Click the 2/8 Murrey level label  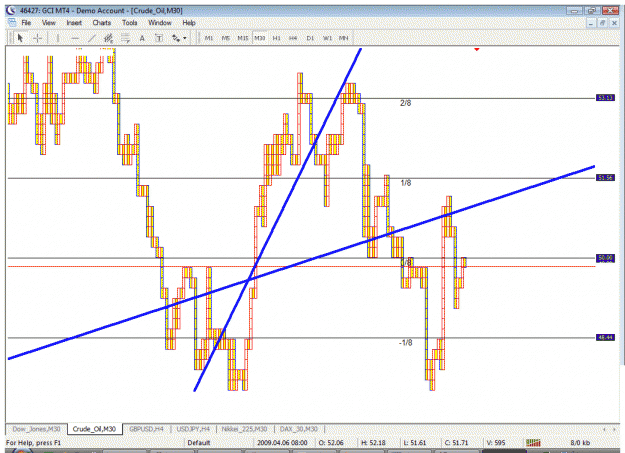(x=405, y=103)
